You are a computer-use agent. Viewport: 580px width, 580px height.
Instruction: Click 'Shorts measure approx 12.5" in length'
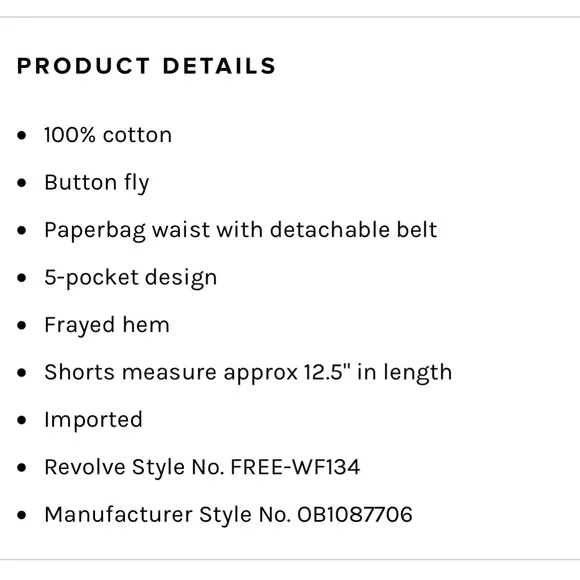(248, 372)
